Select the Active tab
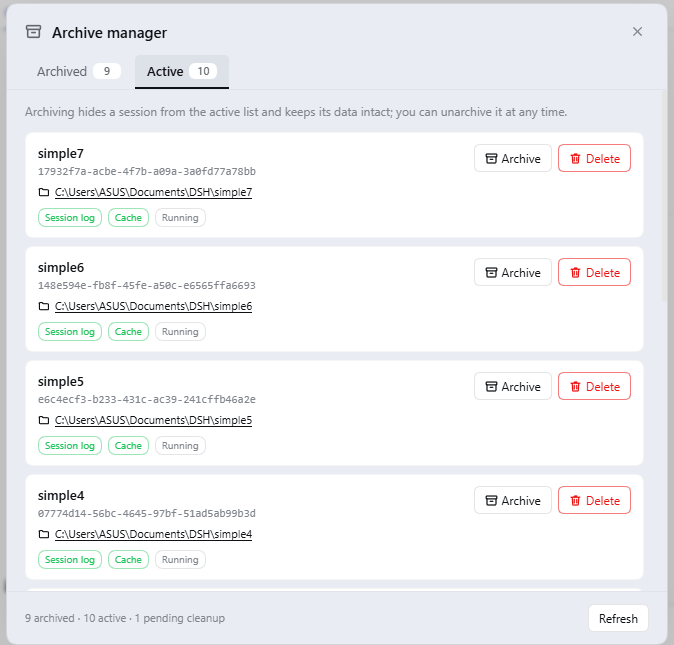Viewport: 674px width, 645px height. click(x=182, y=71)
